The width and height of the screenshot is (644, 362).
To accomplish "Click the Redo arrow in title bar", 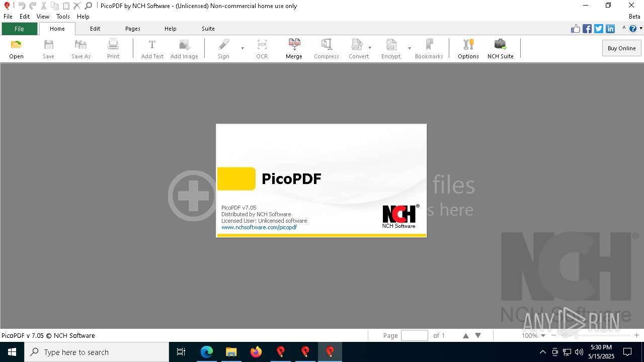I will [x=33, y=6].
